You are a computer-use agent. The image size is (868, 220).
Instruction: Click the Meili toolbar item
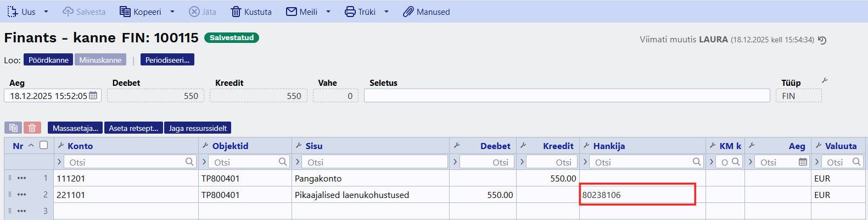[x=302, y=12]
